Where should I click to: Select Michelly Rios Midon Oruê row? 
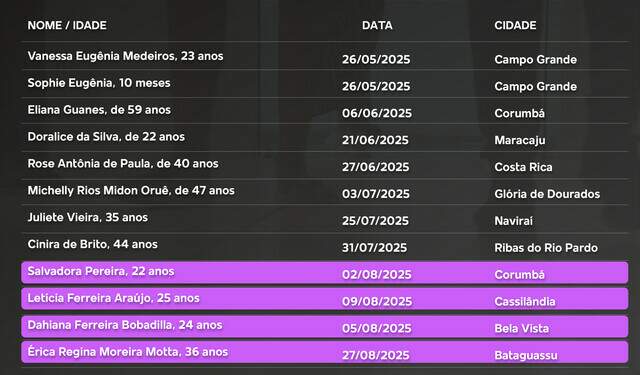325,191
